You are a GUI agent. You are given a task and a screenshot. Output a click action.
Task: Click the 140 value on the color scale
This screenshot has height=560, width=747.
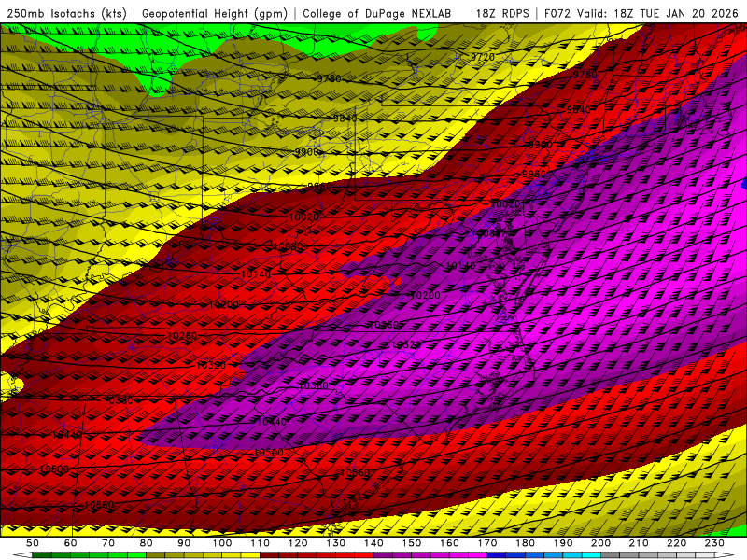tap(373, 543)
